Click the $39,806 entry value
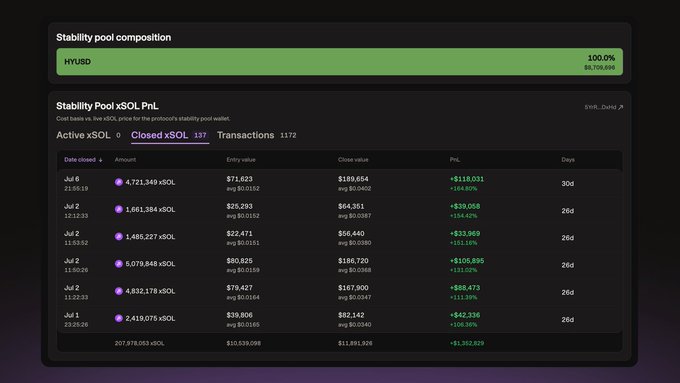The width and height of the screenshot is (680, 383). click(x=239, y=315)
